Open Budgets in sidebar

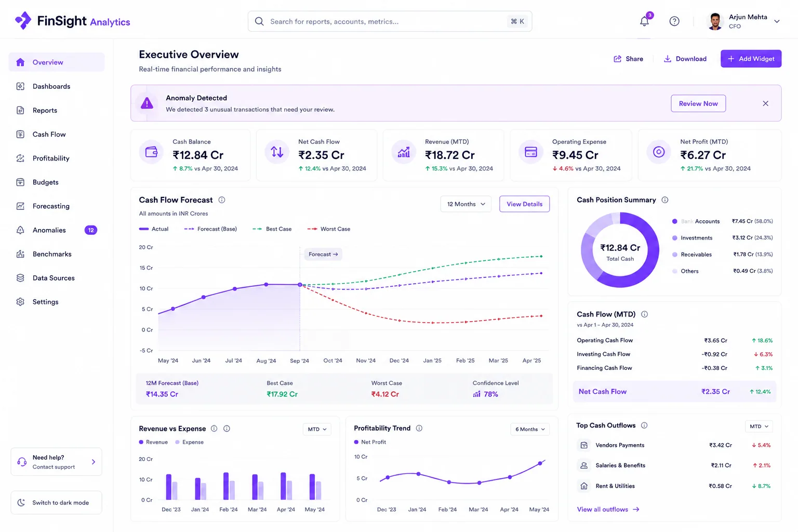point(57,182)
